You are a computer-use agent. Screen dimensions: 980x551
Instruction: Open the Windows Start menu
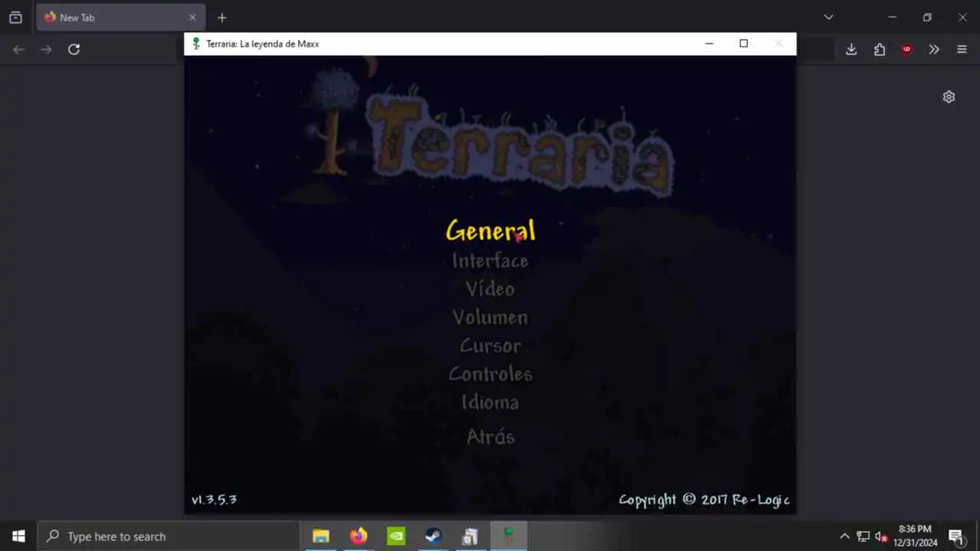click(18, 536)
